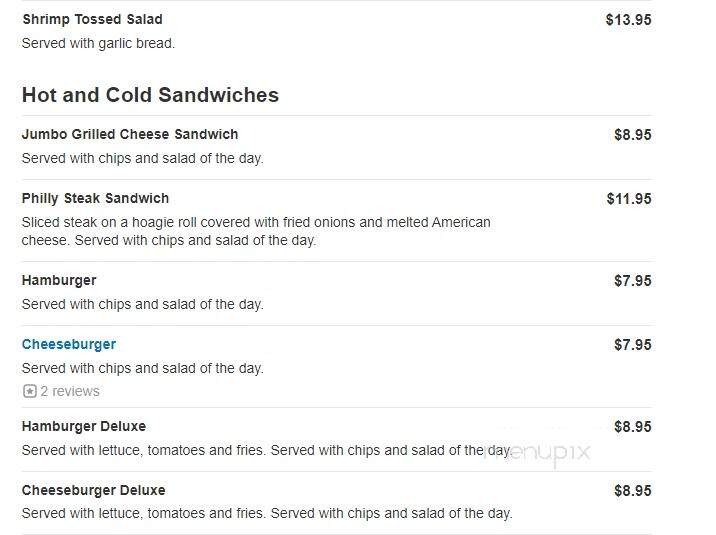716x535 pixels.
Task: Click the Hamburger Deluxe $8.95 price
Action: [632, 427]
